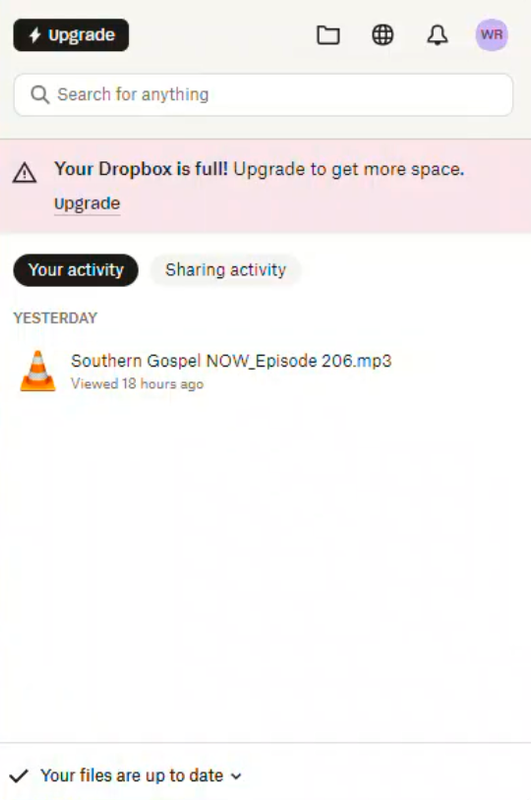Click the checkmark sync status icon
This screenshot has width=531, height=800.
coord(18,776)
